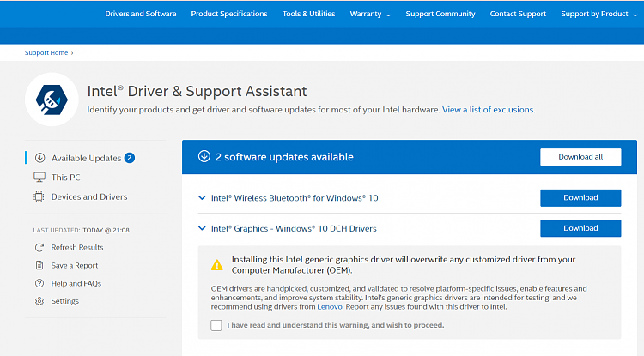Click the Intel Driver Assistant logo icon

pos(52,100)
